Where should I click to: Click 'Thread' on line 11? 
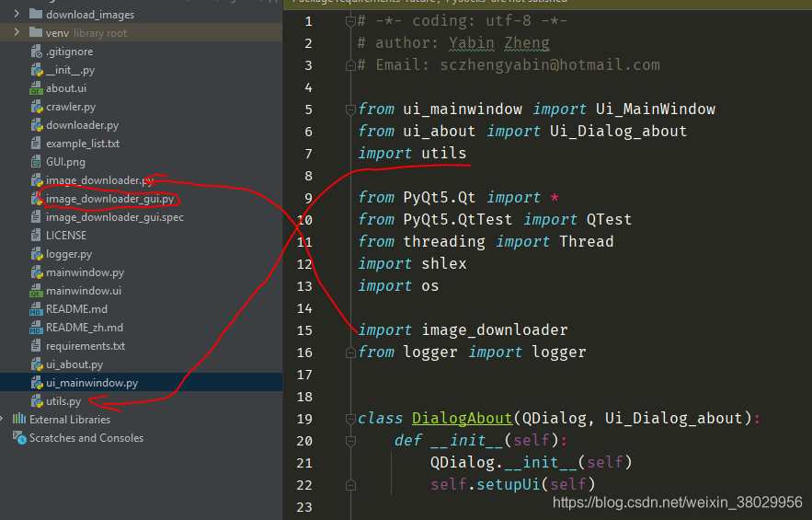[x=586, y=242]
